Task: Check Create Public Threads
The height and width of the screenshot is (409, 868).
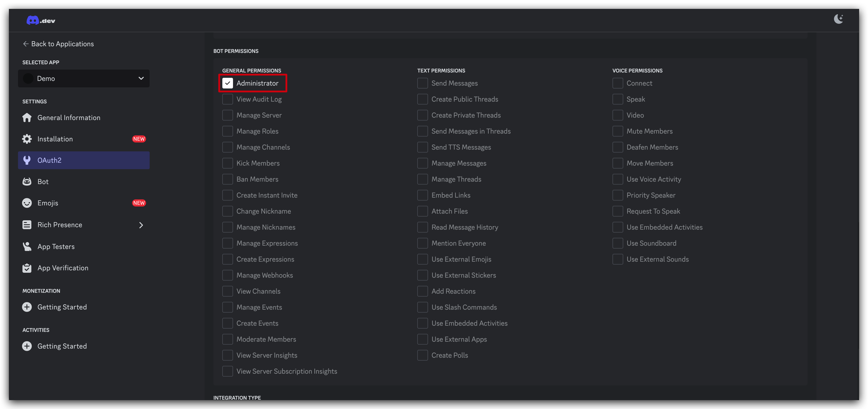Action: click(422, 99)
